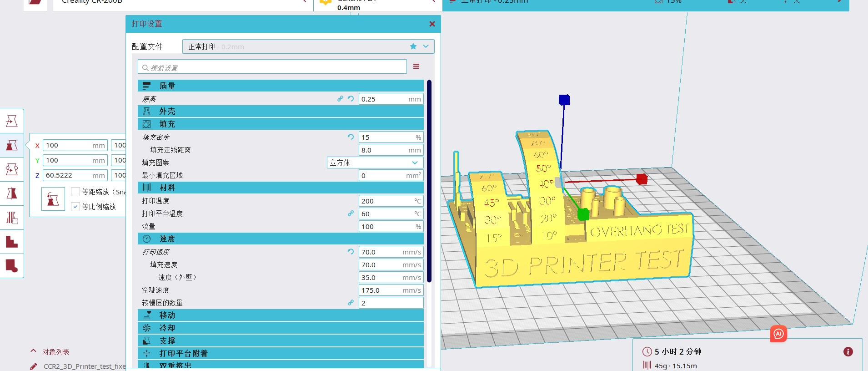Click the green Y-axis scale handle
The height and width of the screenshot is (371, 868).
click(583, 214)
